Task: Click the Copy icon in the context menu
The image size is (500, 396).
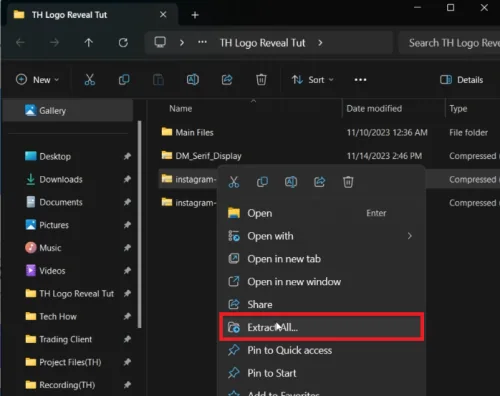Action: pos(262,182)
